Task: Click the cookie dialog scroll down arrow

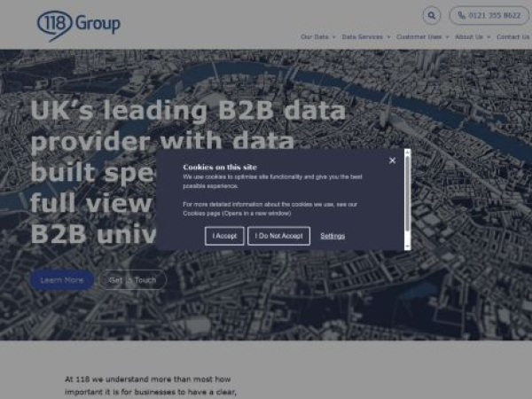Action: (408, 246)
